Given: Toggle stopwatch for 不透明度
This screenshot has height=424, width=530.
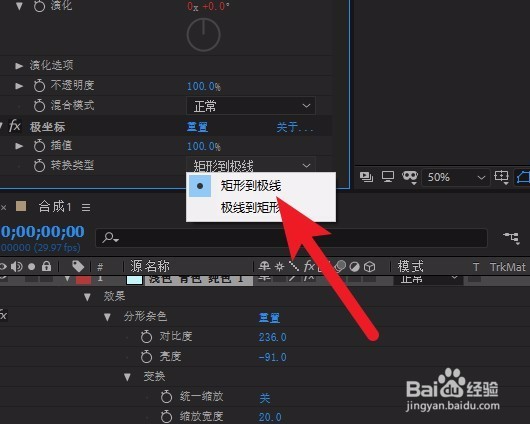Looking at the screenshot, I should coord(39,86).
